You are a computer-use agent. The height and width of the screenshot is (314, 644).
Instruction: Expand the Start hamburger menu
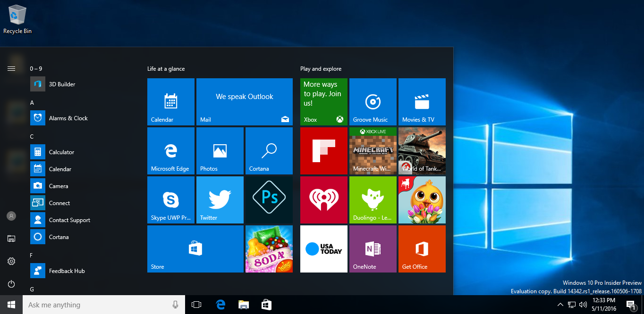point(11,69)
